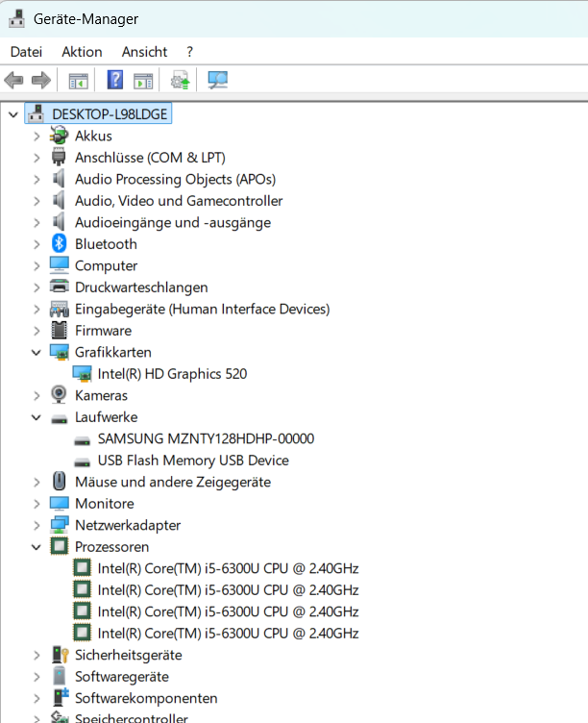Click the Firmware chip icon
The height and width of the screenshot is (723, 588).
[x=59, y=330]
